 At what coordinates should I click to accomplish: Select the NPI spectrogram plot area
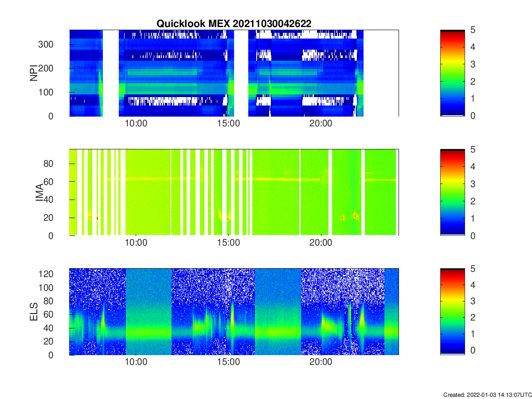[x=234, y=73]
